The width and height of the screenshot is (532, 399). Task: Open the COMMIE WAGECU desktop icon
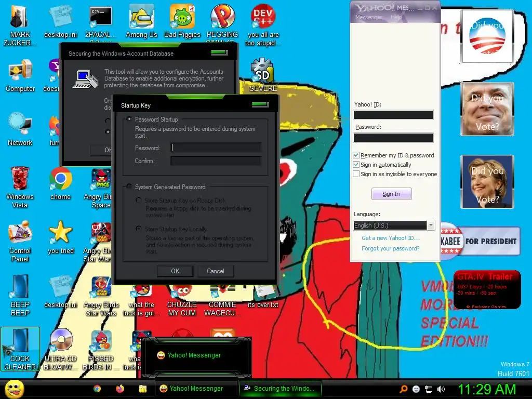tap(222, 301)
